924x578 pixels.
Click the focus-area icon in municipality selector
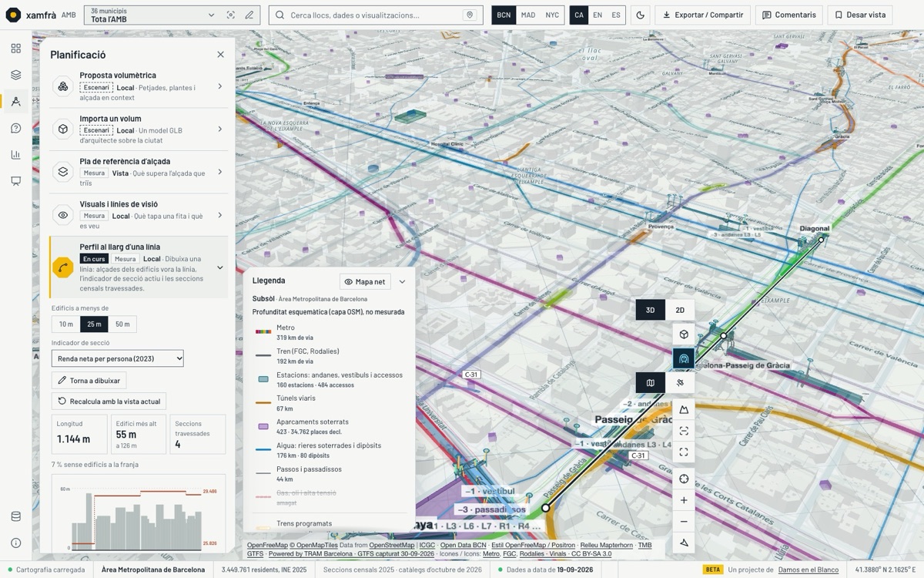pyautogui.click(x=231, y=15)
